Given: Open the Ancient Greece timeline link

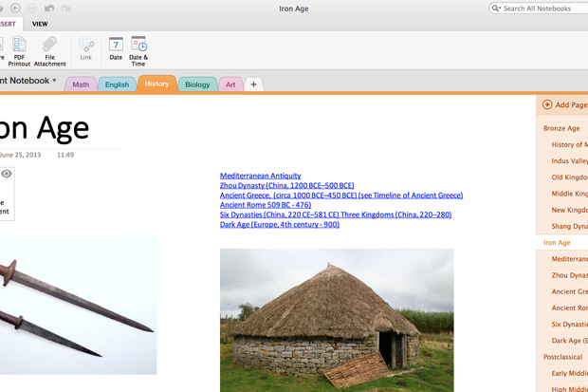Looking at the screenshot, I should (341, 196).
